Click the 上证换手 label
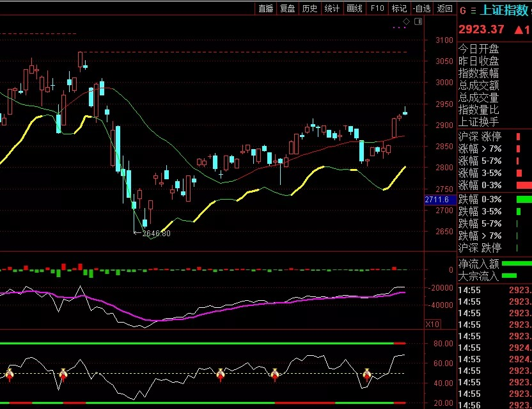 click(x=478, y=122)
